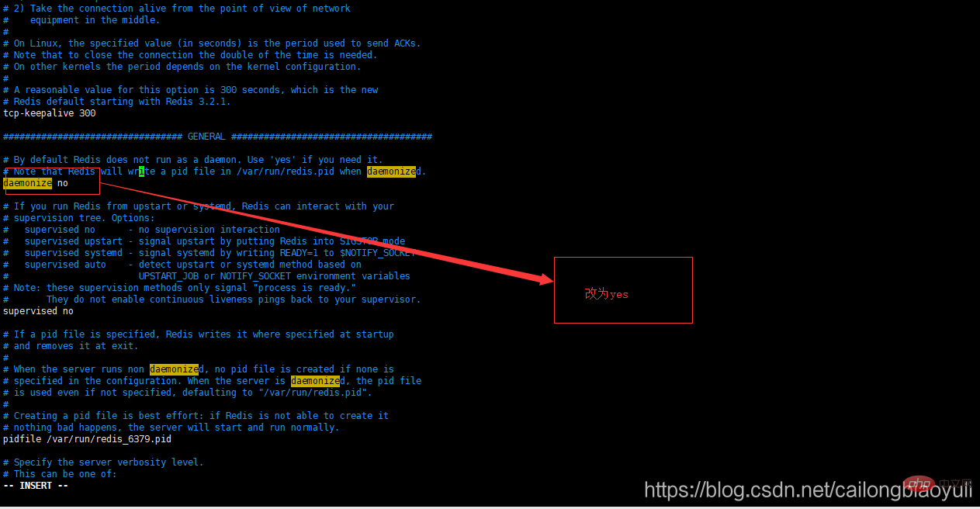The height and width of the screenshot is (509, 980).
Task: Click the red arrow head near annotation
Action: 543,278
